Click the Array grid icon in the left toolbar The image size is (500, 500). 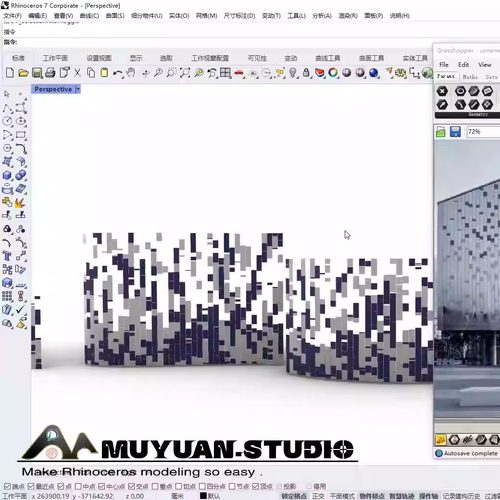tap(7, 296)
